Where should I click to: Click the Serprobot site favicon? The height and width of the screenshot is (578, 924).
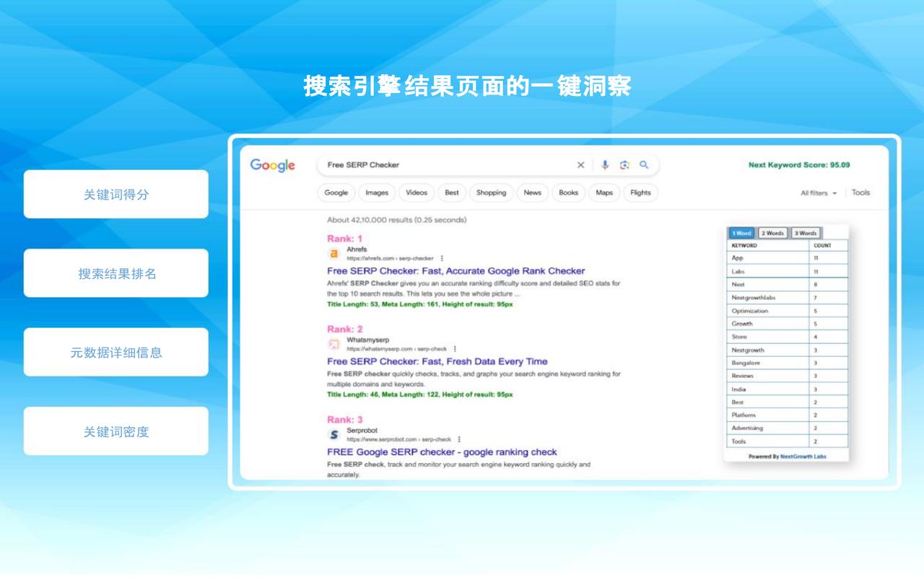(x=334, y=435)
